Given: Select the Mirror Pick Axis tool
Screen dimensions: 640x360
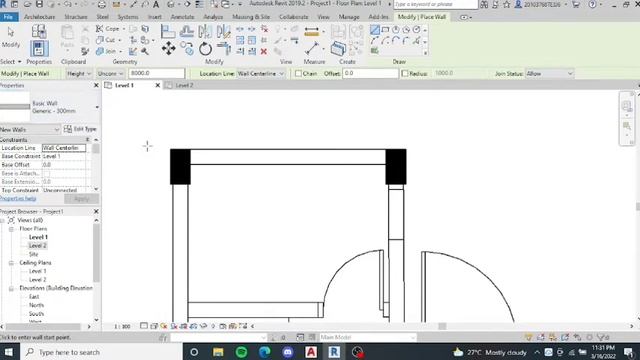Looking at the screenshot, I should (x=205, y=31).
